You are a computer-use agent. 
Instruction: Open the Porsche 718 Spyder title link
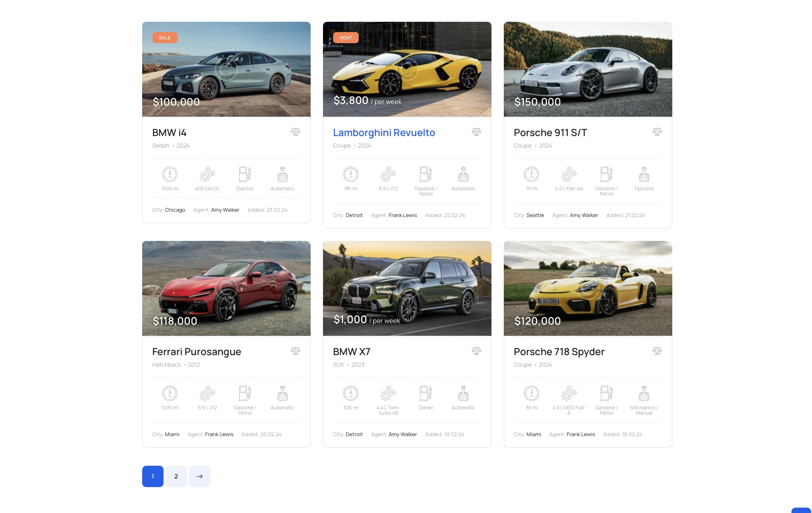click(559, 352)
